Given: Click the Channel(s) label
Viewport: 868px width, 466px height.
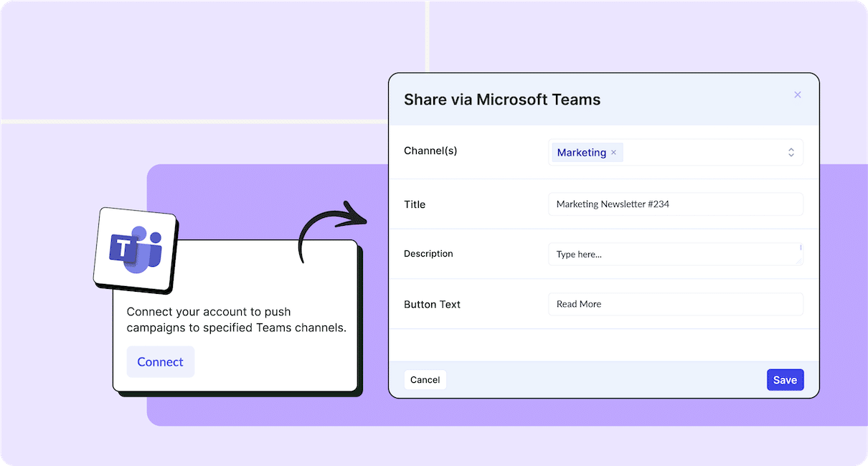Looking at the screenshot, I should coord(430,151).
